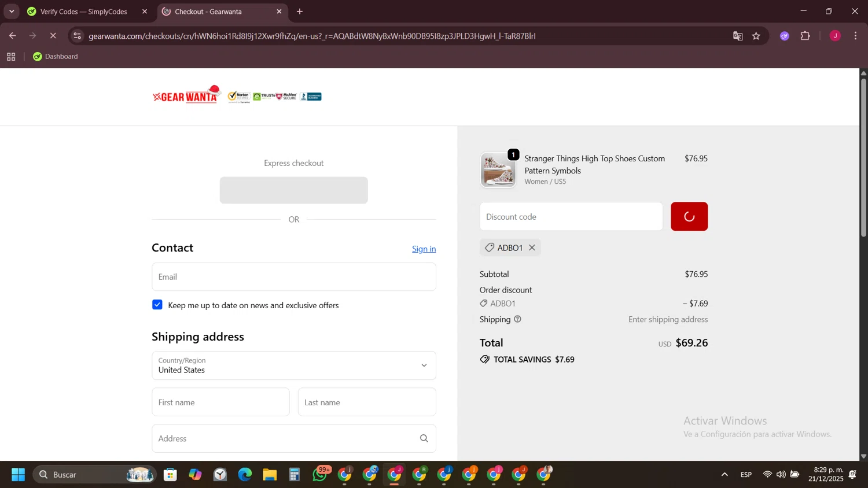
Task: Click the Stranger Things shoes thumbnail
Action: pos(498,170)
